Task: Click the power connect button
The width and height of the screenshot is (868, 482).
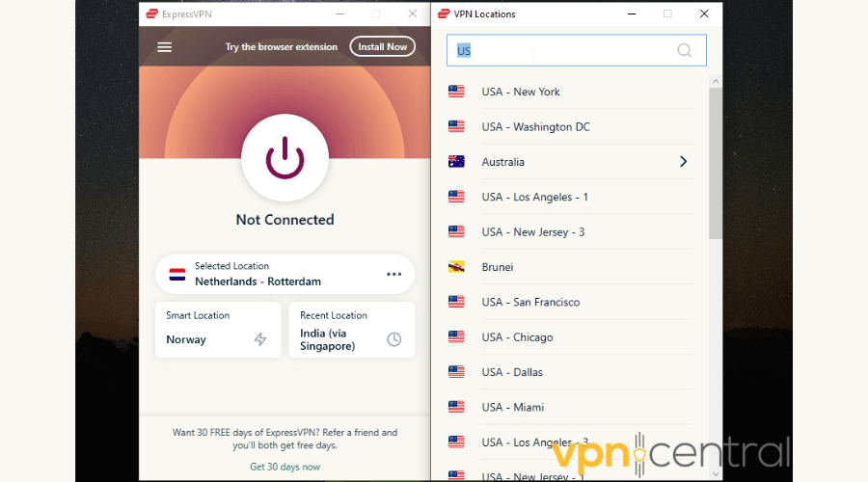Action: pos(285,158)
